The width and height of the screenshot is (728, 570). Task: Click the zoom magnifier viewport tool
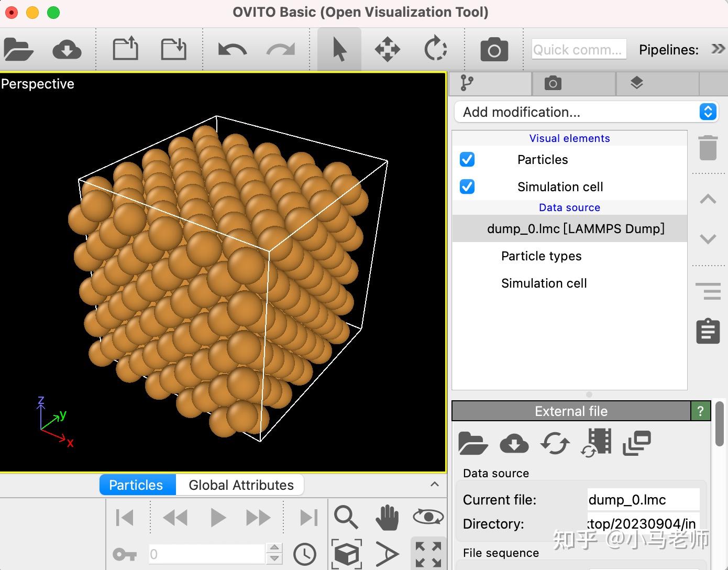coord(346,517)
